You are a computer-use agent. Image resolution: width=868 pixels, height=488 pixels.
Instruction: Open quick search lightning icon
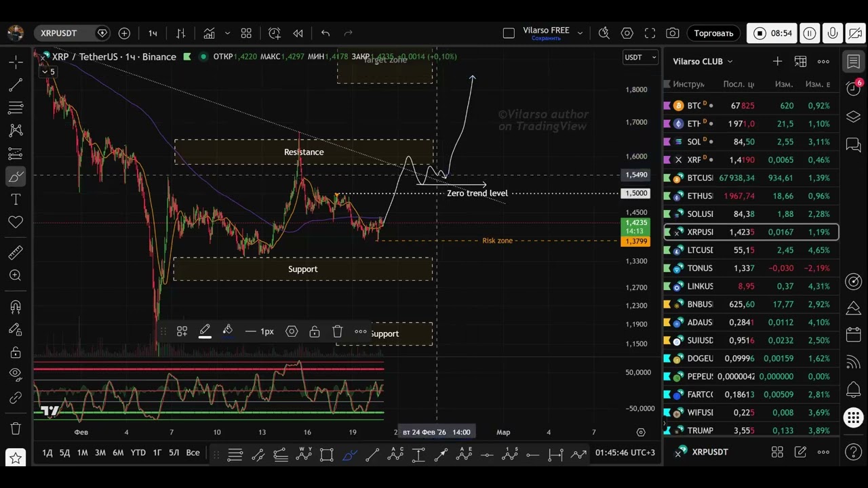[604, 33]
